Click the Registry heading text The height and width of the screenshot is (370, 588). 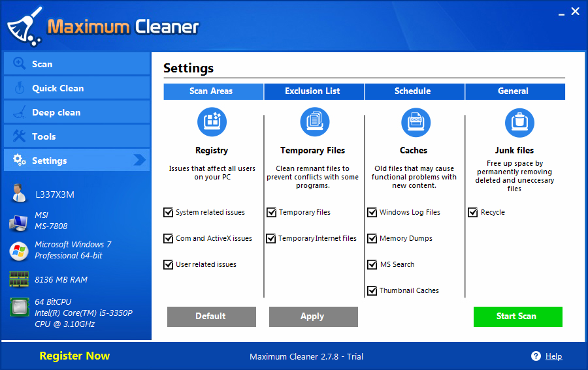212,150
